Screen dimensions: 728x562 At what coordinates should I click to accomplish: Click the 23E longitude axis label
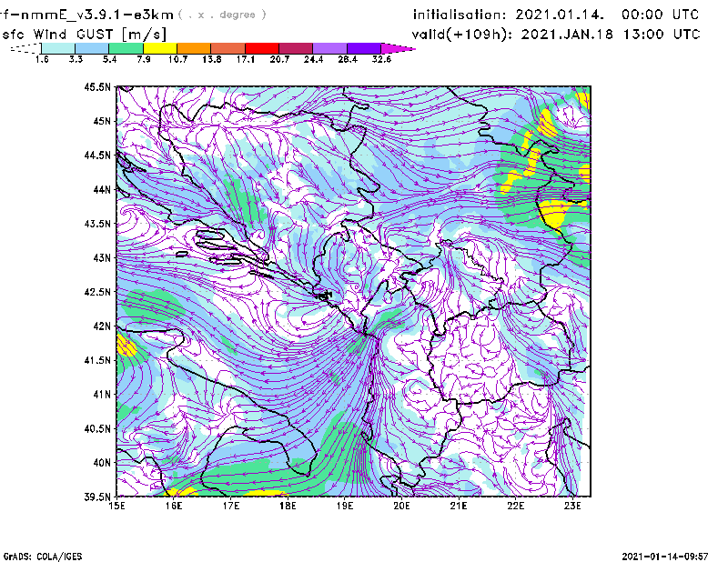point(572,506)
